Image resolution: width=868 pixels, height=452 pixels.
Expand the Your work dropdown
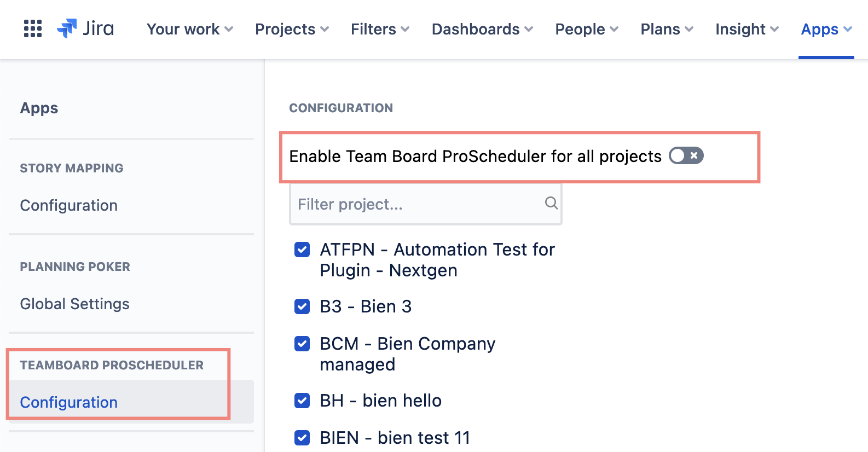[189, 29]
